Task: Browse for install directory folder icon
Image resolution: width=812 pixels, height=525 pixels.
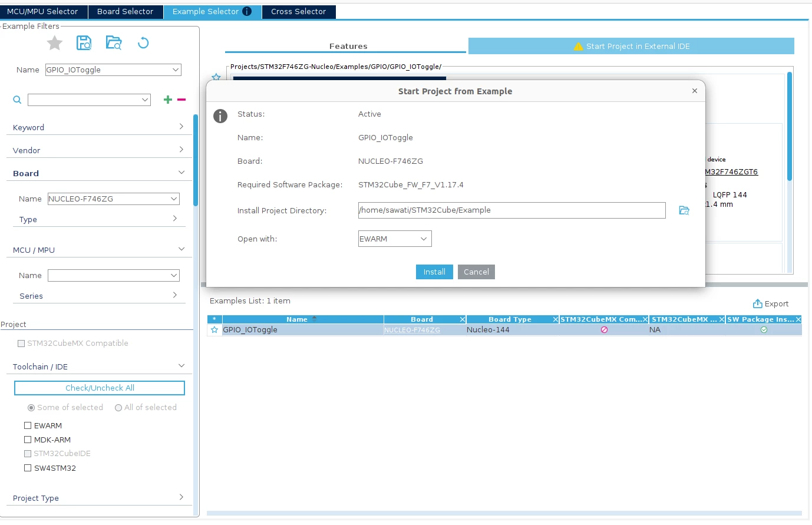Action: [x=684, y=210]
